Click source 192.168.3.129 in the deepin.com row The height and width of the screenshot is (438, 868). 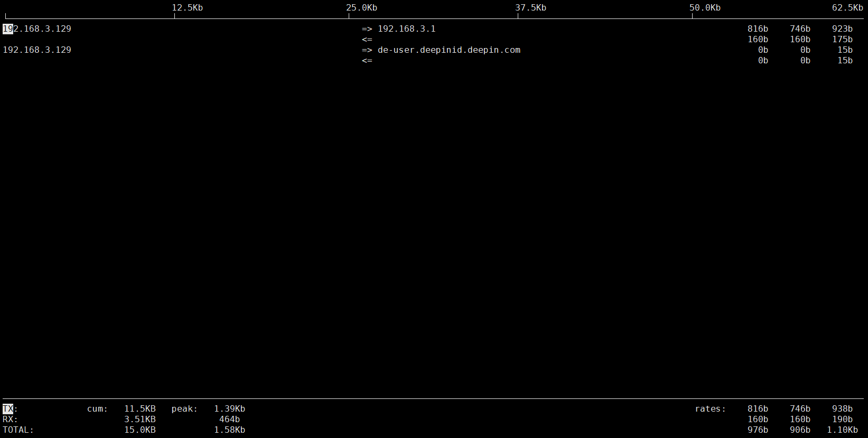[37, 50]
